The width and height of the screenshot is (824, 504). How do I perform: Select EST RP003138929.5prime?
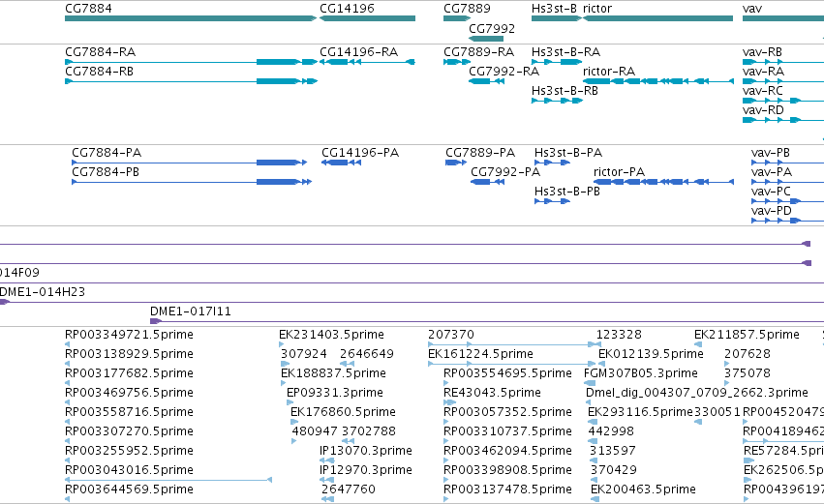pos(130,354)
